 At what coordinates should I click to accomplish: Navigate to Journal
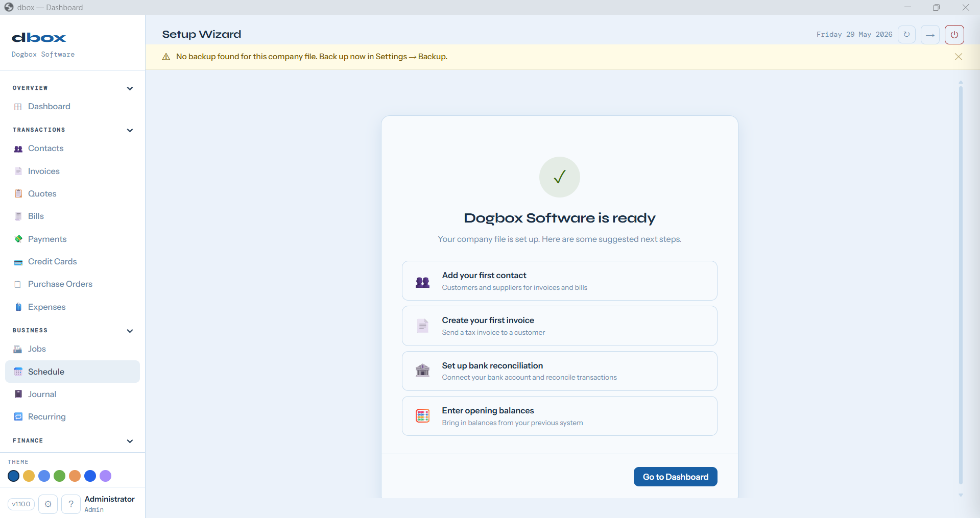(x=73, y=394)
